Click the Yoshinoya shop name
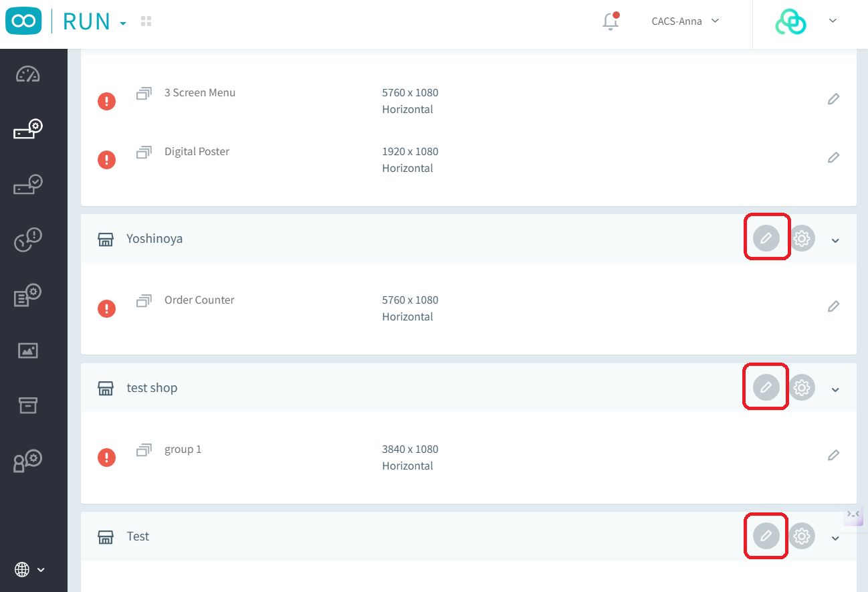This screenshot has height=592, width=868. (154, 239)
